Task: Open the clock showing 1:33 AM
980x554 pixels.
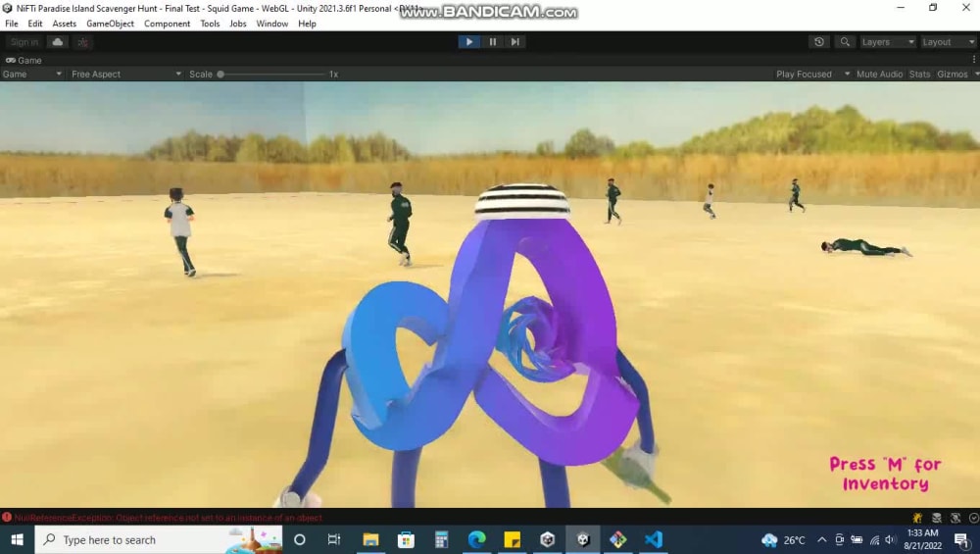Action: (922, 539)
